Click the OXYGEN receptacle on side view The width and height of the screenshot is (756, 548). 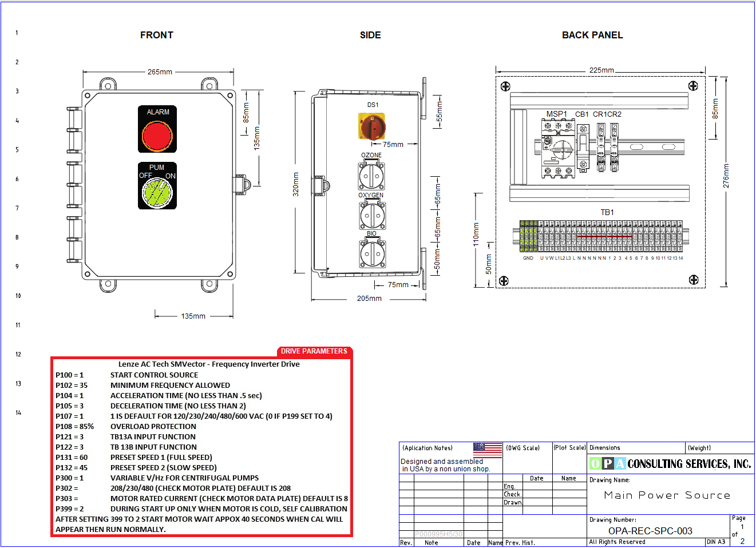pos(372,216)
